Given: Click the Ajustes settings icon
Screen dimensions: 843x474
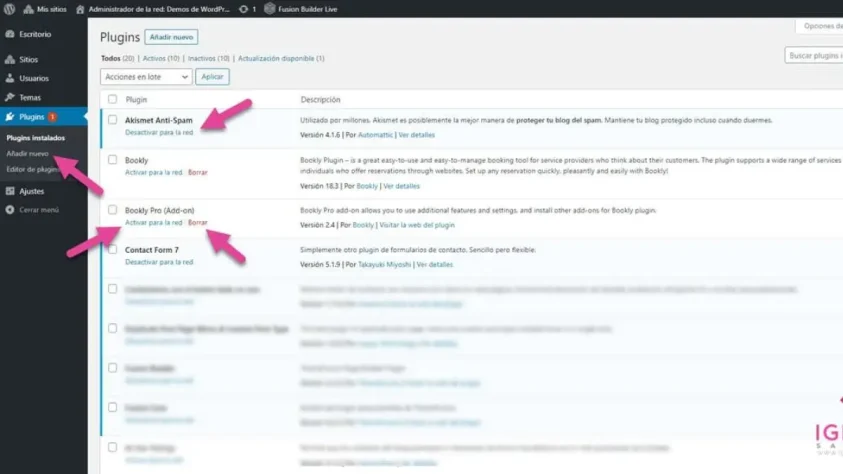Looking at the screenshot, I should coord(10,191).
